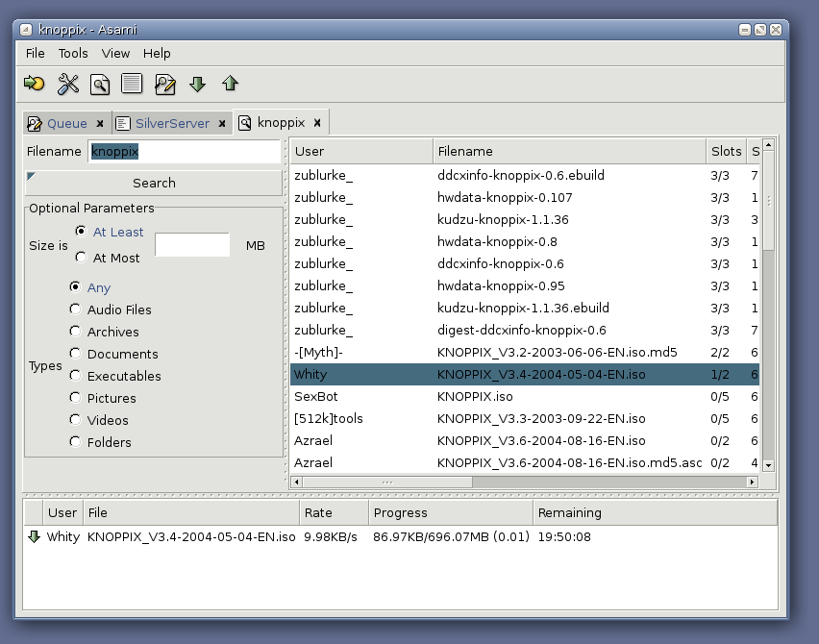The width and height of the screenshot is (819, 644).
Task: Switch to the knoppix tab
Action: tap(281, 123)
